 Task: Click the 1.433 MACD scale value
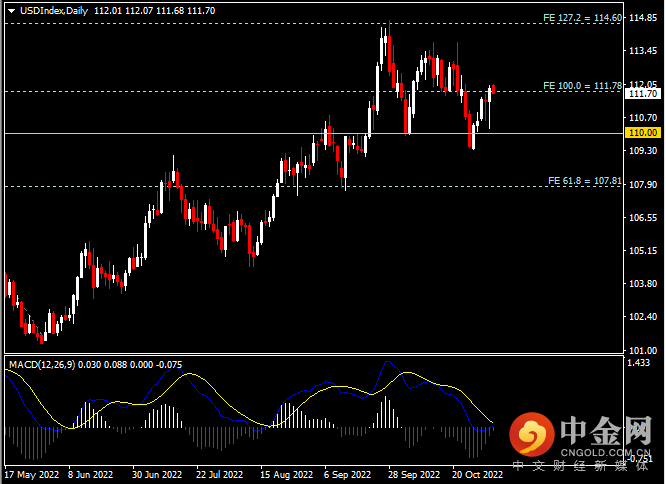pyautogui.click(x=639, y=363)
